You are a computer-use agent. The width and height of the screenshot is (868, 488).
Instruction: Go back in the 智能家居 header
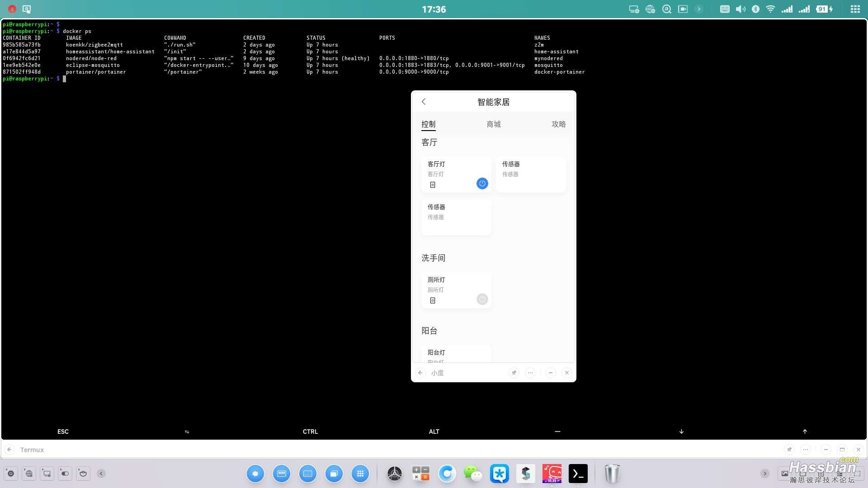click(x=424, y=102)
